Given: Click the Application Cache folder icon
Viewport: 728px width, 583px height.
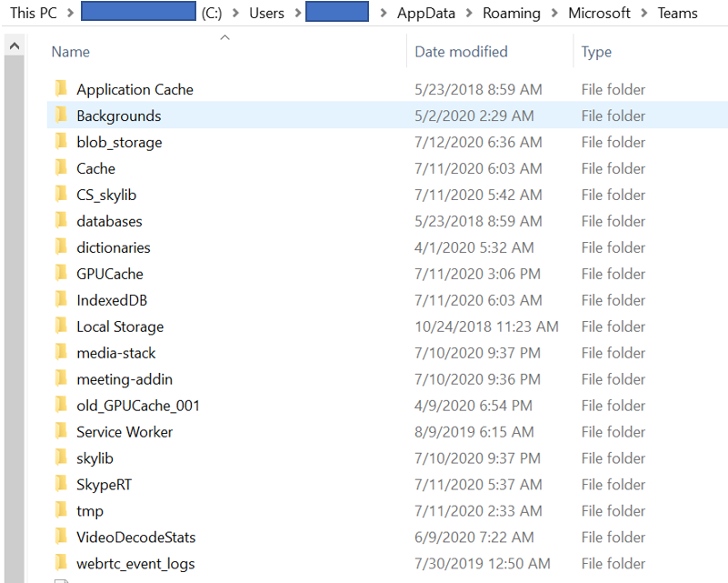Looking at the screenshot, I should pyautogui.click(x=61, y=88).
